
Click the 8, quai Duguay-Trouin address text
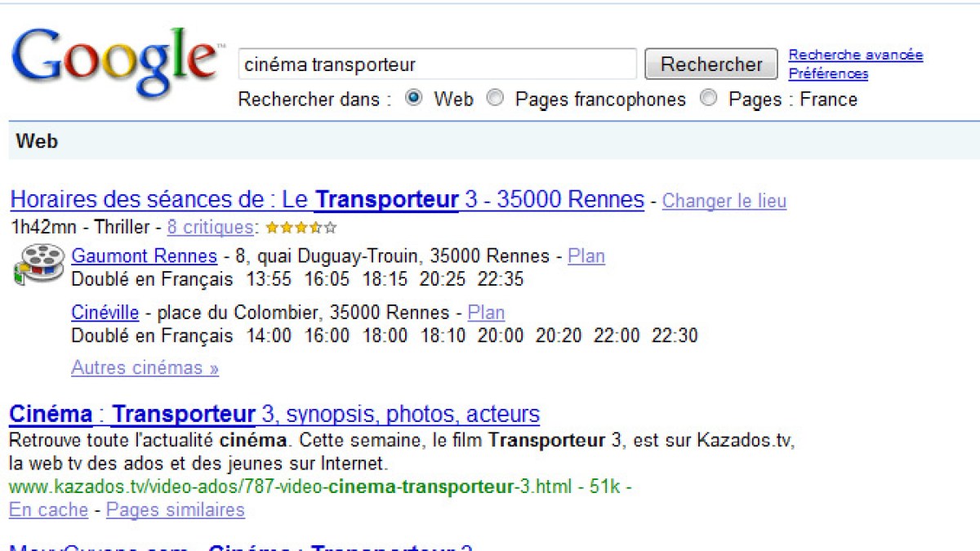pos(393,256)
